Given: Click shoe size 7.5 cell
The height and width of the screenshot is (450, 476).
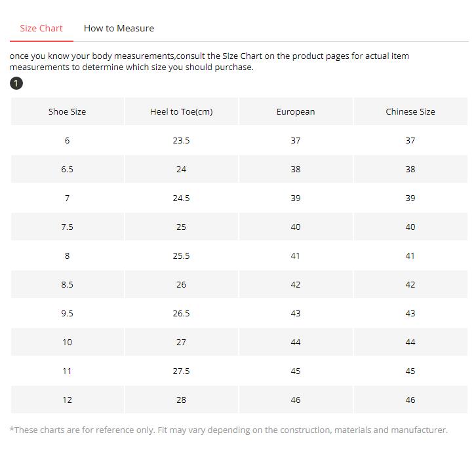Looking at the screenshot, I should pyautogui.click(x=67, y=227).
